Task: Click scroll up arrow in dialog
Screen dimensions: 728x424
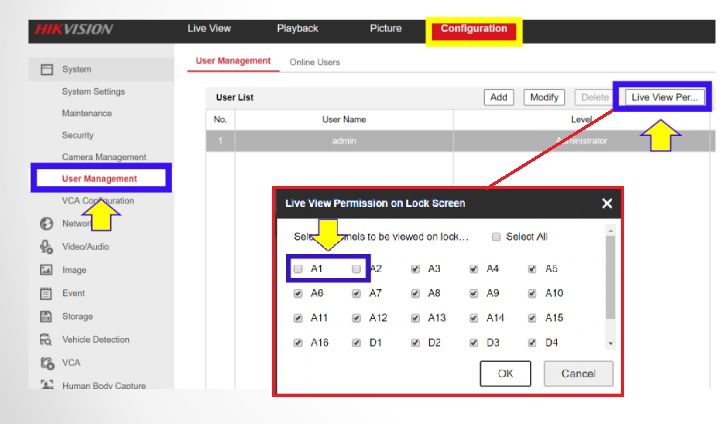Action: point(611,231)
